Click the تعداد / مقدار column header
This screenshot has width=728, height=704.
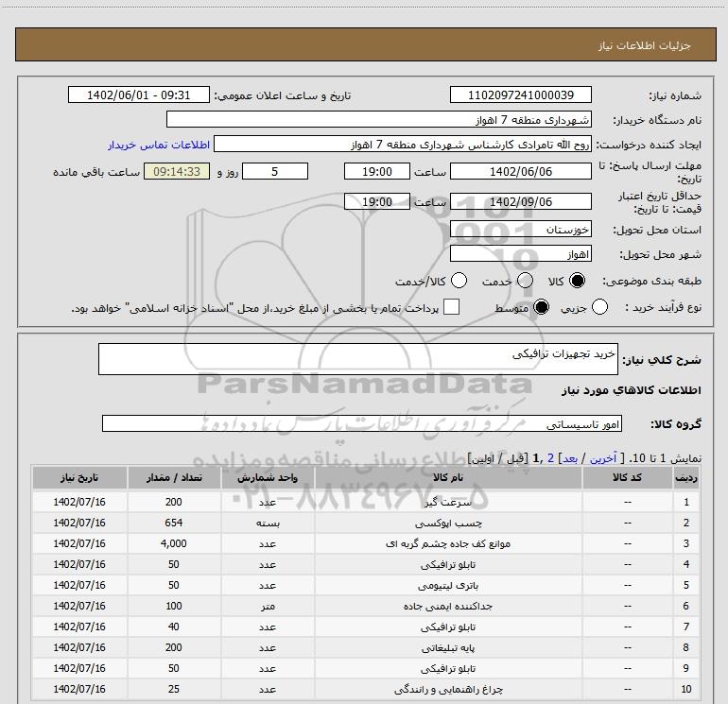point(174,477)
